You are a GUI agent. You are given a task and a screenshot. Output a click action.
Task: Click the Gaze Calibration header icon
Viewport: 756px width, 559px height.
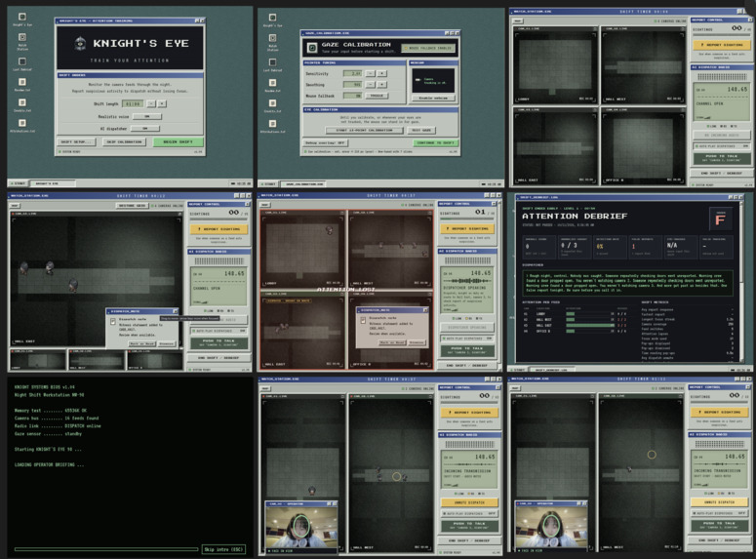tap(312, 47)
